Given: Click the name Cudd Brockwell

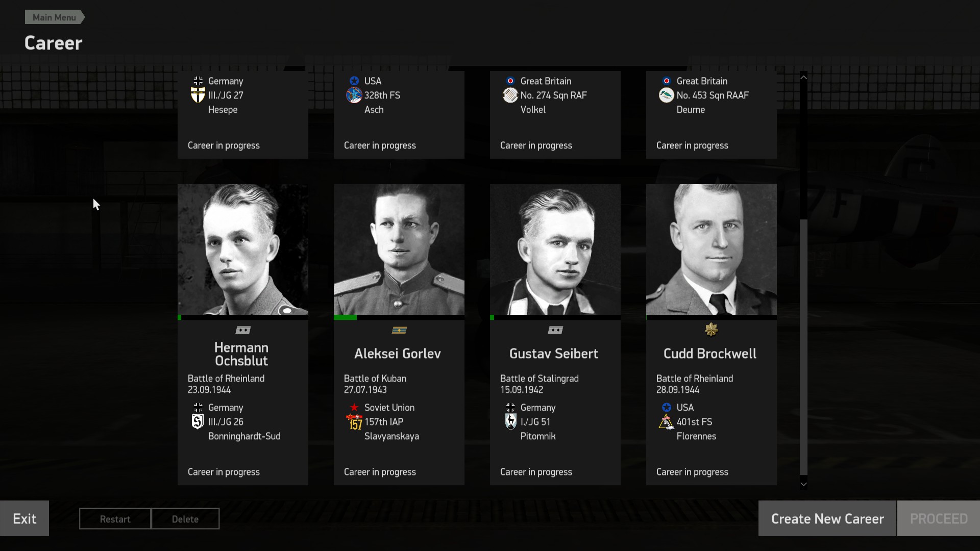Looking at the screenshot, I should coord(710,354).
